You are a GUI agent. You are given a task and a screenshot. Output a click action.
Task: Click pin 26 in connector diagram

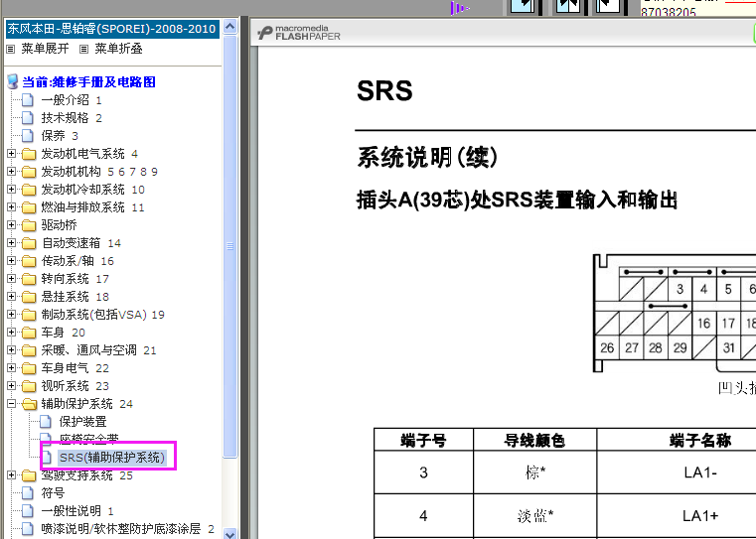click(x=607, y=347)
